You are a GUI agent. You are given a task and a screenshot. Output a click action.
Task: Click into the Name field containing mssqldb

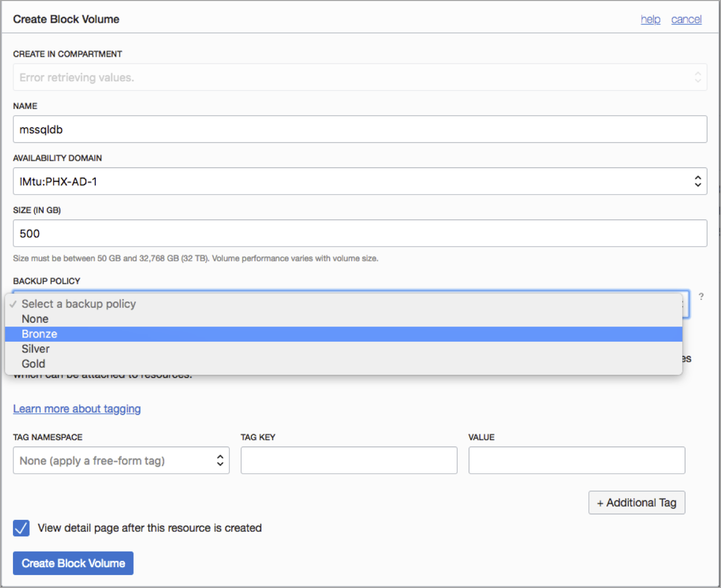[x=360, y=129]
